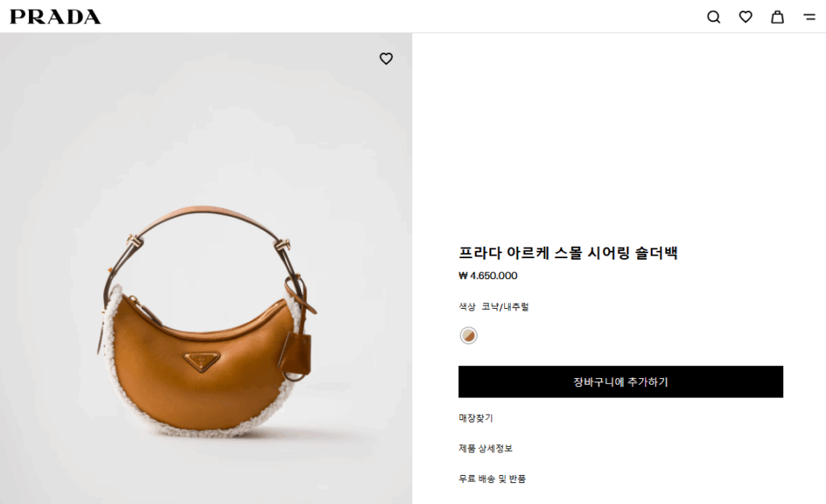Open the wishlist heart in header
The height and width of the screenshot is (504, 826).
click(x=745, y=17)
